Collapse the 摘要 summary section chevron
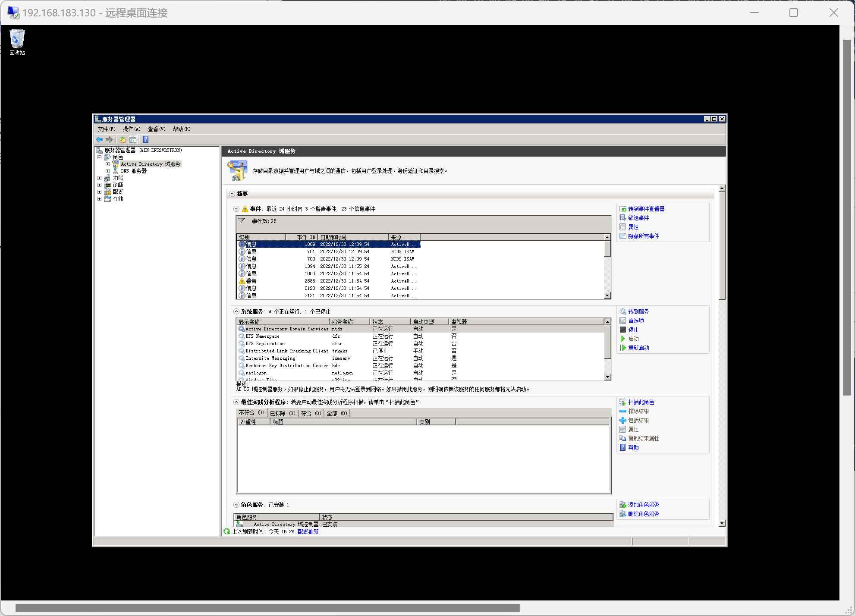Screen dimensions: 855x616 pos(232,194)
